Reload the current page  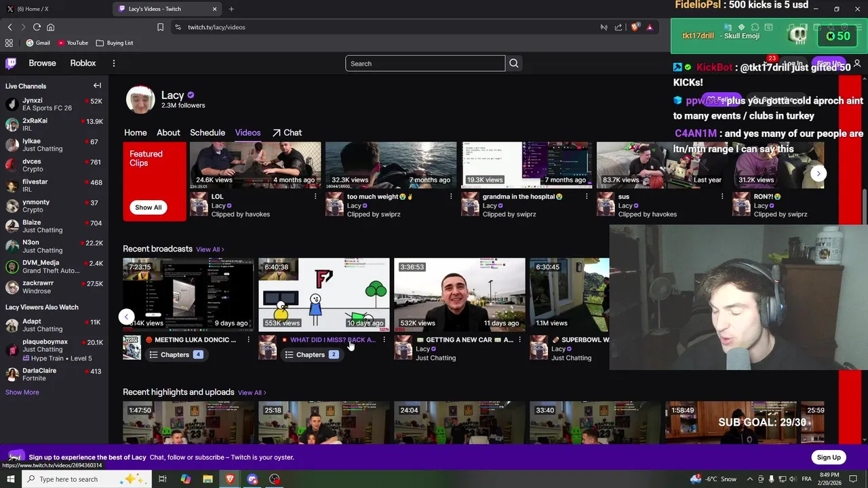pos(37,27)
